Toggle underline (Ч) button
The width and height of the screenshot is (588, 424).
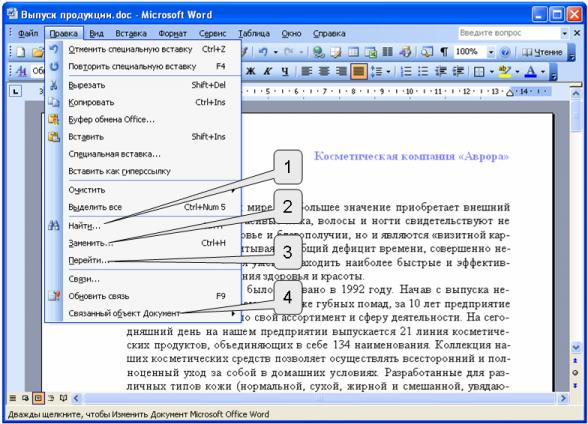pyautogui.click(x=285, y=71)
